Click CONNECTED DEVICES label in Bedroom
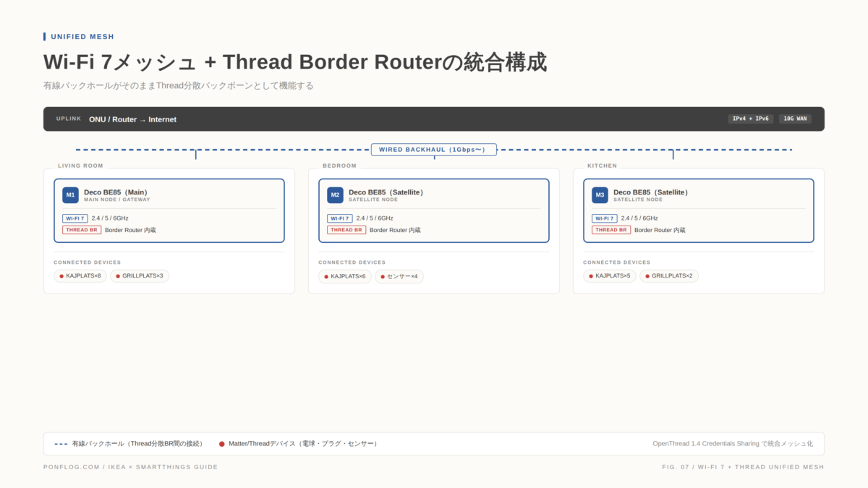868x488 pixels. [352, 262]
